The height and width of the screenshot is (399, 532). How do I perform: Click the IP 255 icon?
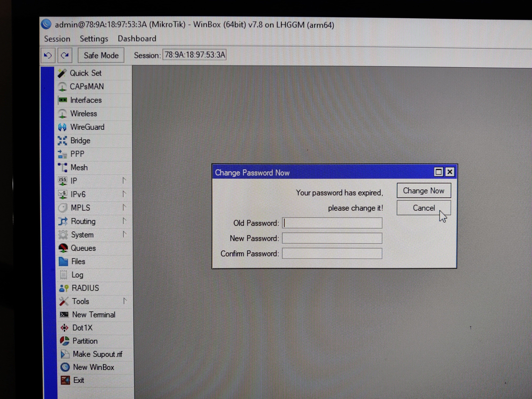pyautogui.click(x=63, y=181)
